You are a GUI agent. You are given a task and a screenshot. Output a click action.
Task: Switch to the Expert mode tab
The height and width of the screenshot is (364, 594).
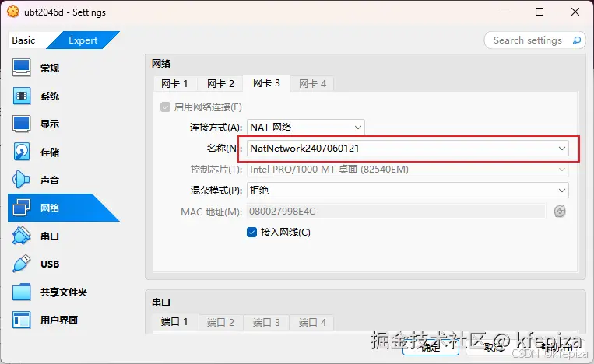point(83,40)
